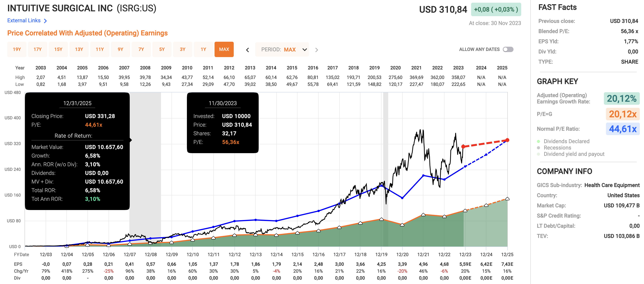Choose the 9Y timeframe
Image resolution: width=644 pixels, height=284 pixels.
pos(120,49)
